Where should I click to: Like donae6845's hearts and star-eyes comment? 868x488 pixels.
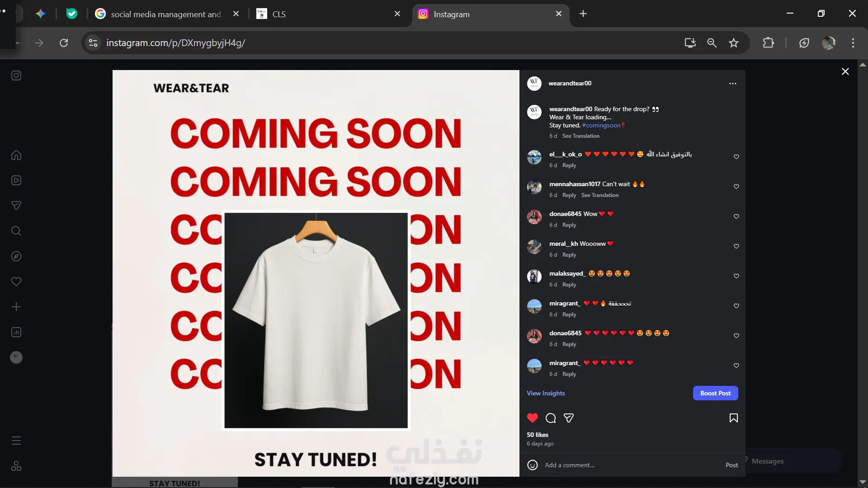(736, 336)
